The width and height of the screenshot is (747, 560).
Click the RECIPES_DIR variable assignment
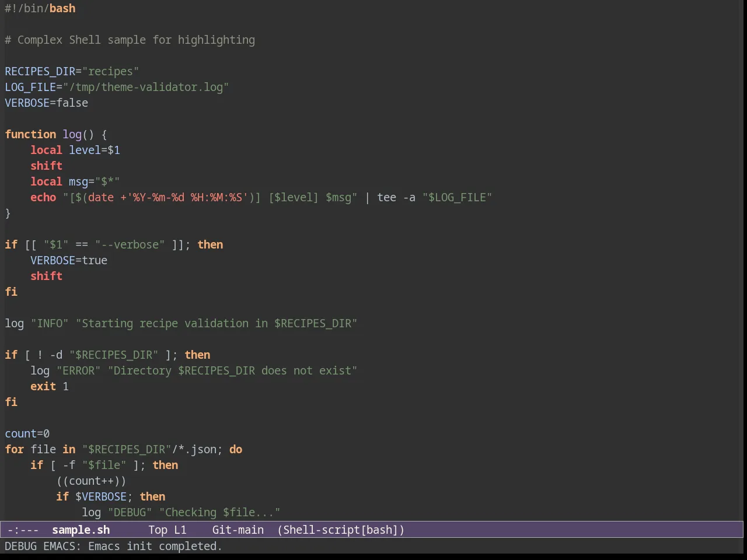point(72,71)
